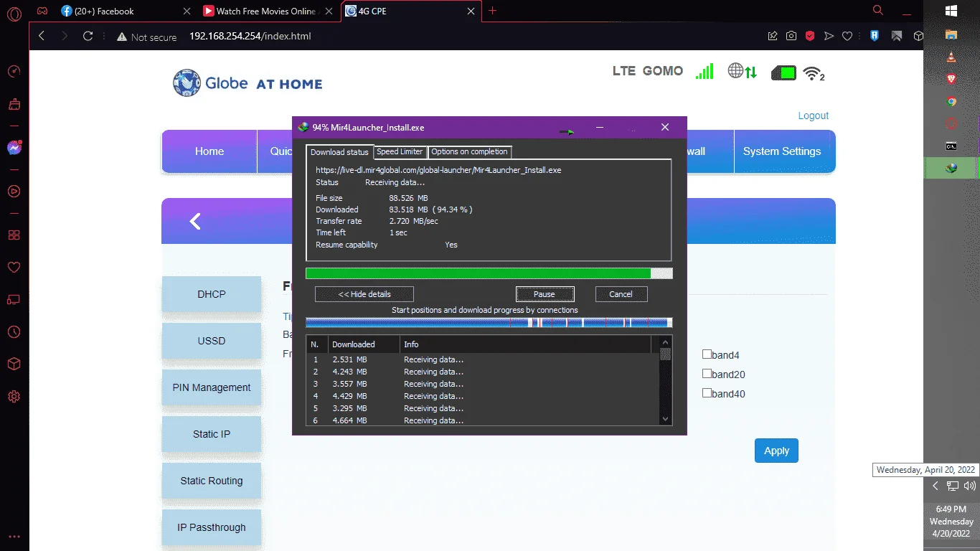
Task: Open a new browser tab
Action: [x=492, y=11]
